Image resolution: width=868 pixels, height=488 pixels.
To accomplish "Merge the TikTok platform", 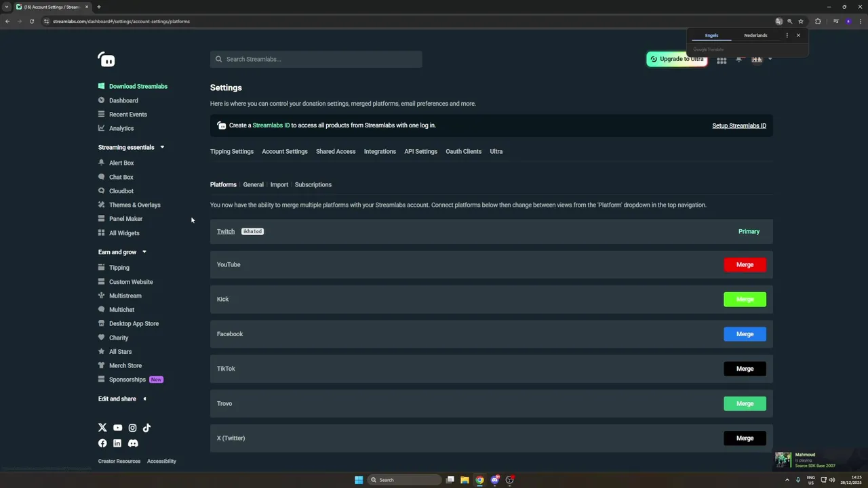I will tap(745, 369).
